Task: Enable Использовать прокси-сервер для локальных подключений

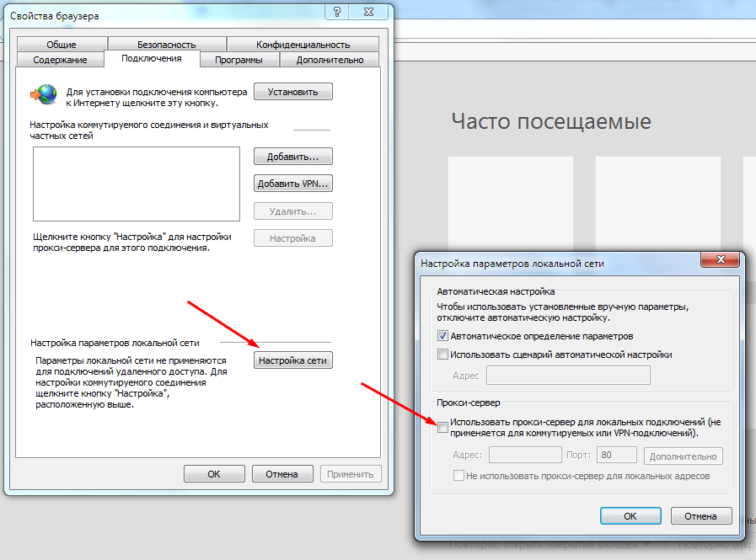Action: [443, 428]
